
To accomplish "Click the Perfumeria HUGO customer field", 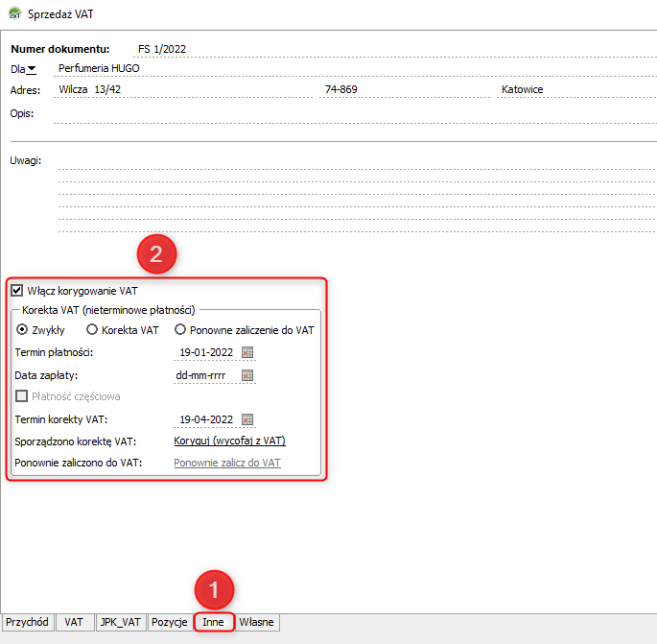I will click(355, 69).
